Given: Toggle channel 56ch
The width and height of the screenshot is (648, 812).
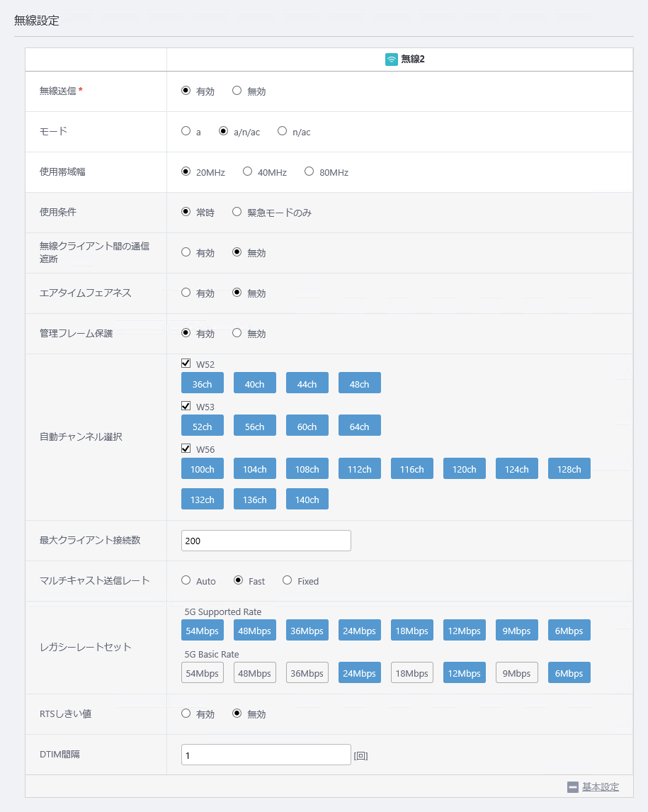Looking at the screenshot, I should (x=255, y=426).
